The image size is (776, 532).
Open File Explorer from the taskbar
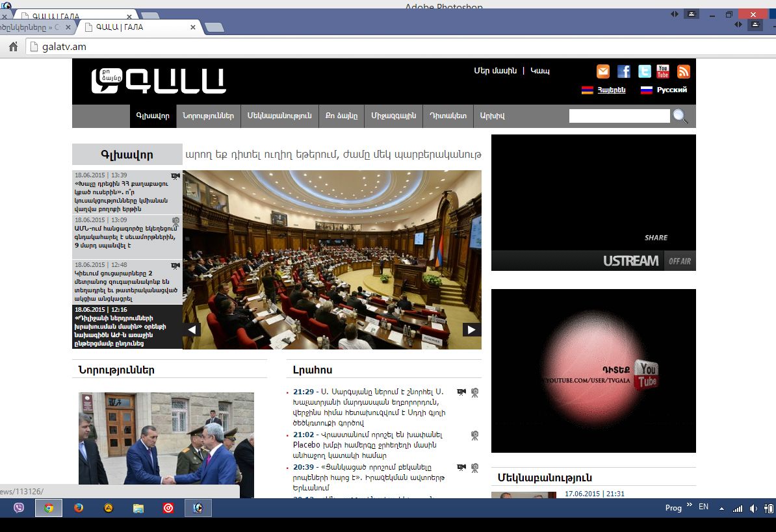(138, 508)
